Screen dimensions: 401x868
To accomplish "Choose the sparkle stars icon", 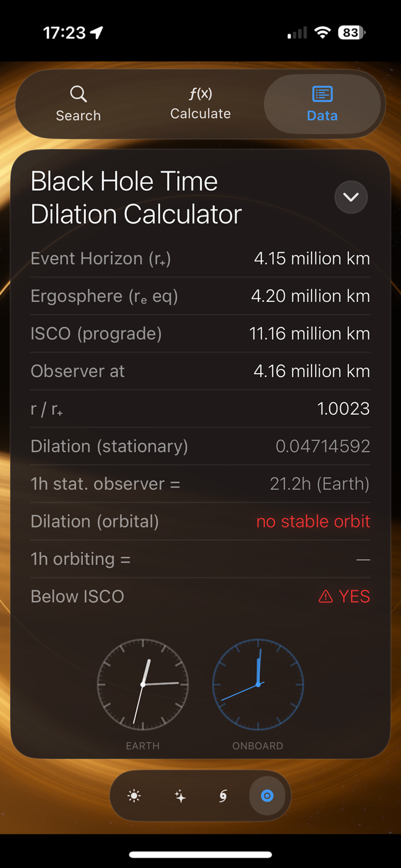I will click(x=180, y=796).
